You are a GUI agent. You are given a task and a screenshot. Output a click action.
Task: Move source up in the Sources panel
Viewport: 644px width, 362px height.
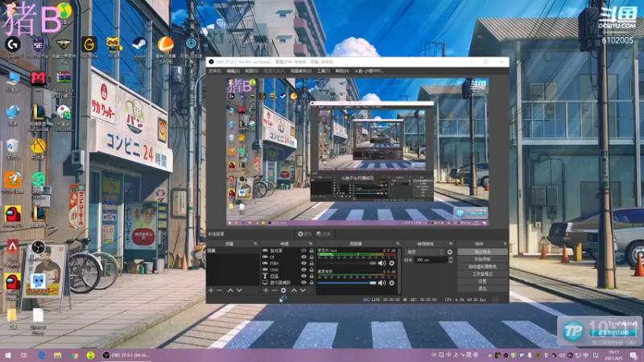[x=294, y=290]
